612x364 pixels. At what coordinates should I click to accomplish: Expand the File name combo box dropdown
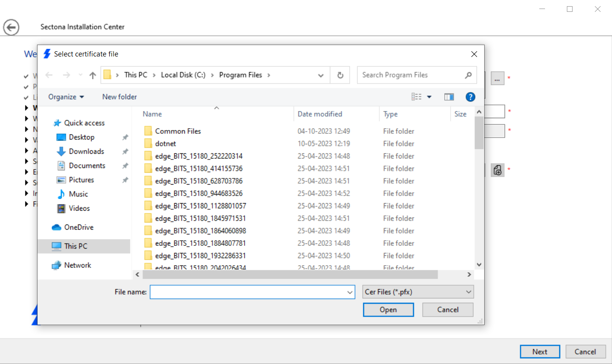(350, 292)
